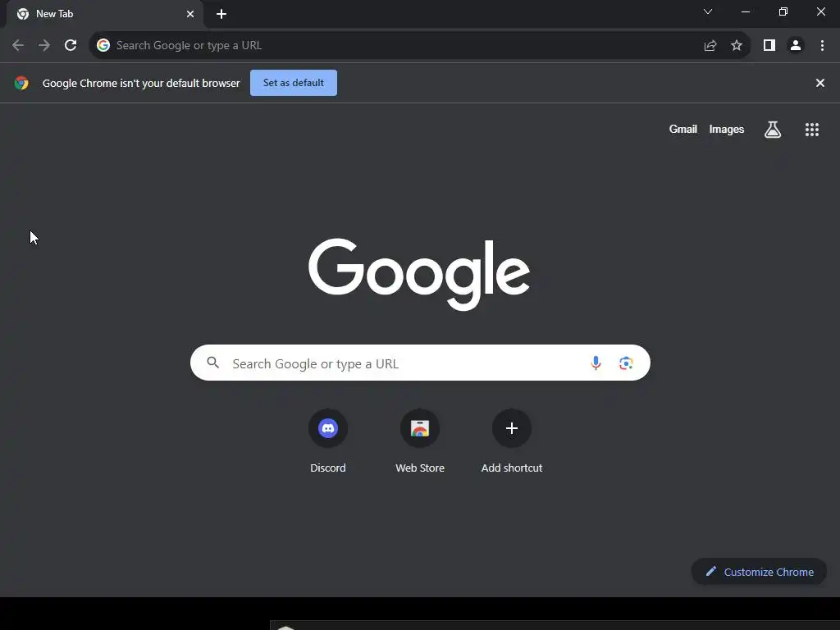The height and width of the screenshot is (630, 840).
Task: Click the Google icon in address bar
Action: 103,46
